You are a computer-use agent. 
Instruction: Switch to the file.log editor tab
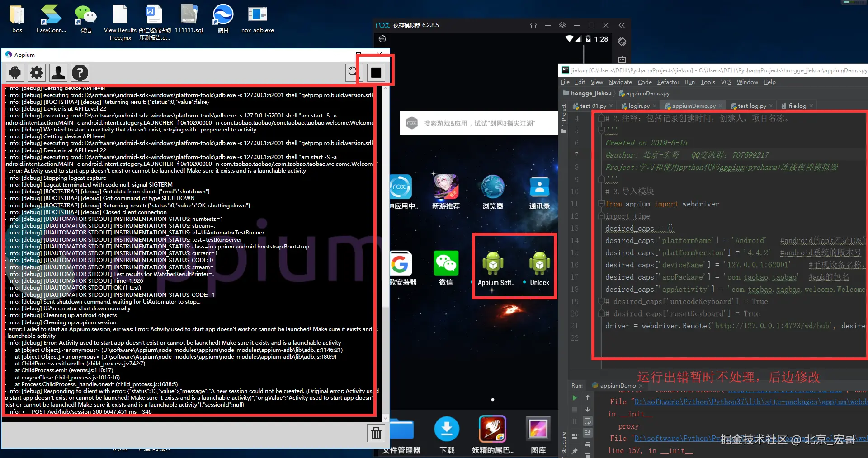pyautogui.click(x=797, y=106)
